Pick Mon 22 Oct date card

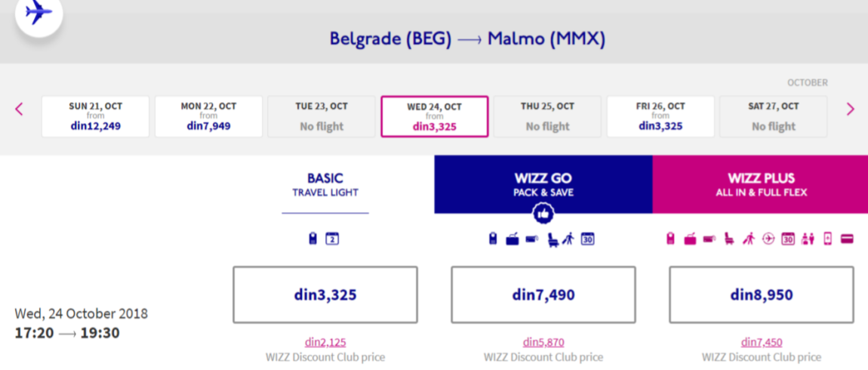(208, 116)
